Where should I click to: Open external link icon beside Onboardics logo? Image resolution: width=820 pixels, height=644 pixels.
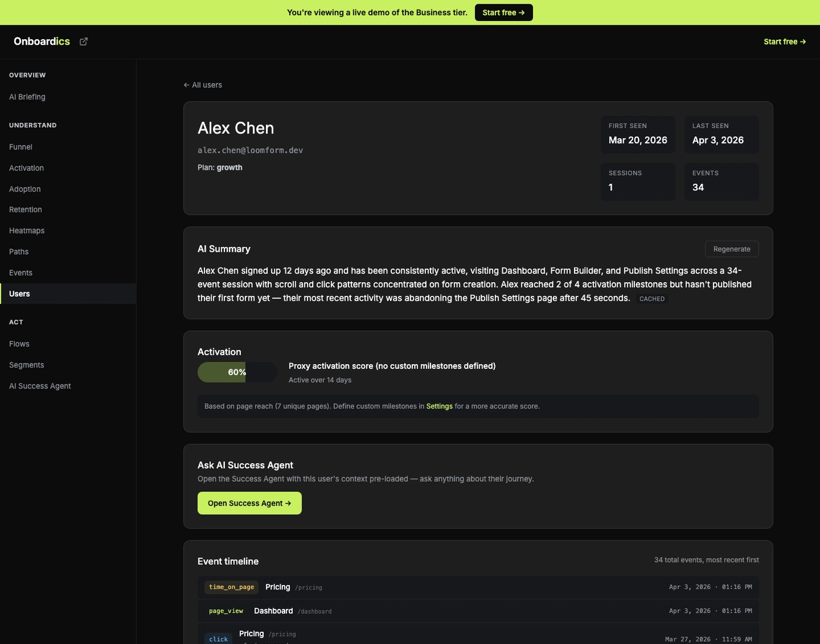point(83,41)
